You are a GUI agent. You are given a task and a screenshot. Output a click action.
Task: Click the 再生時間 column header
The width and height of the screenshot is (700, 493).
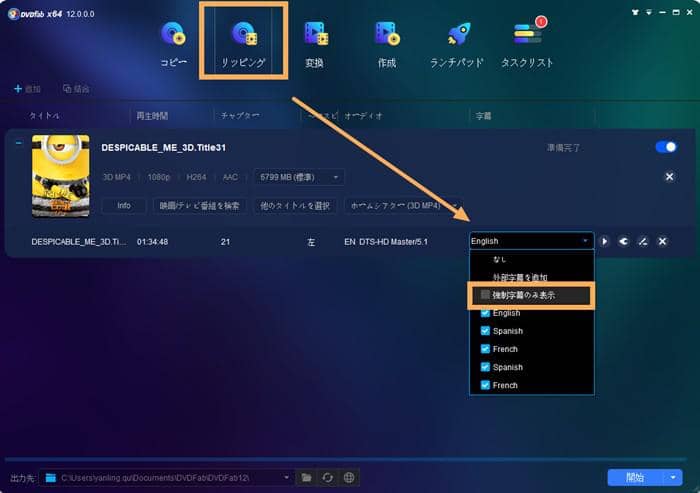152,116
